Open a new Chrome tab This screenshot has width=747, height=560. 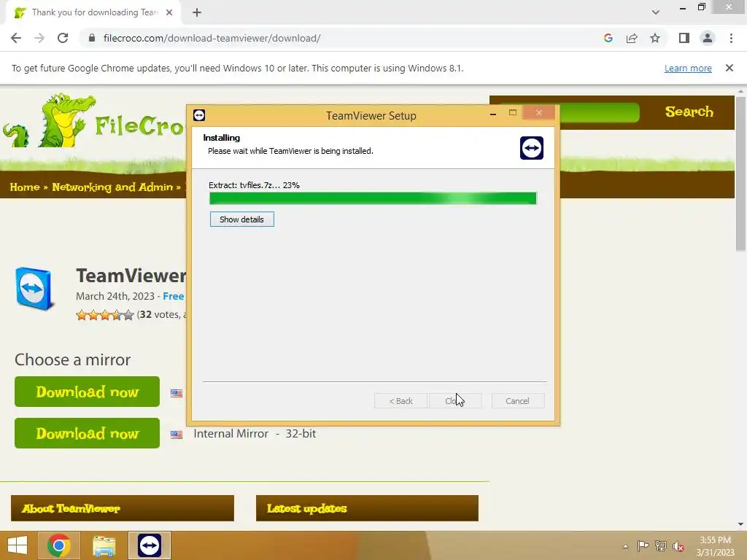pyautogui.click(x=197, y=12)
